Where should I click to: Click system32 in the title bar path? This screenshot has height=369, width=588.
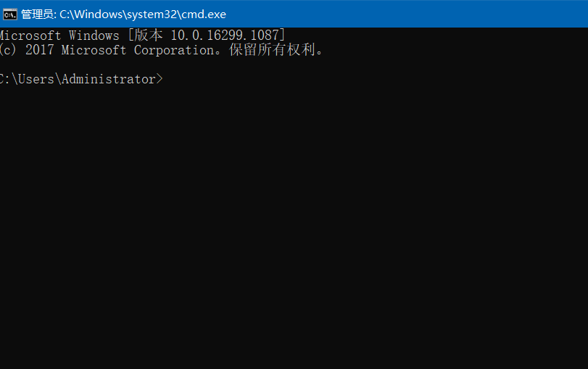coord(154,14)
